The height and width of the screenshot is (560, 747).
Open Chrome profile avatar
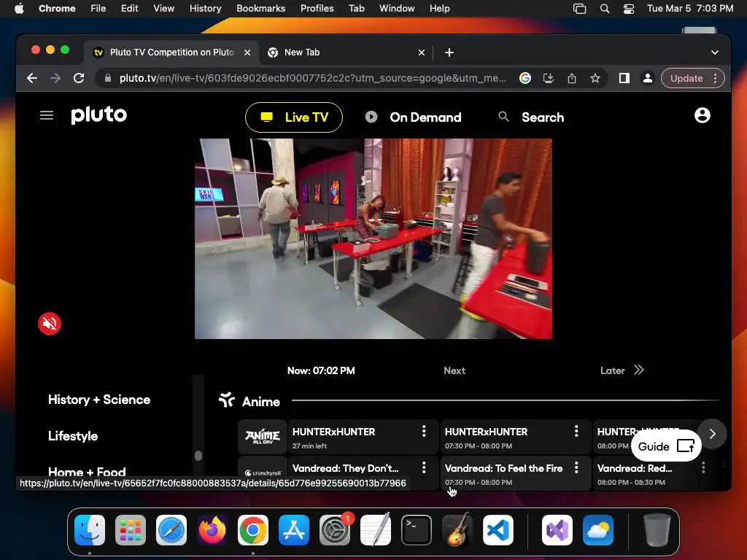[648, 78]
